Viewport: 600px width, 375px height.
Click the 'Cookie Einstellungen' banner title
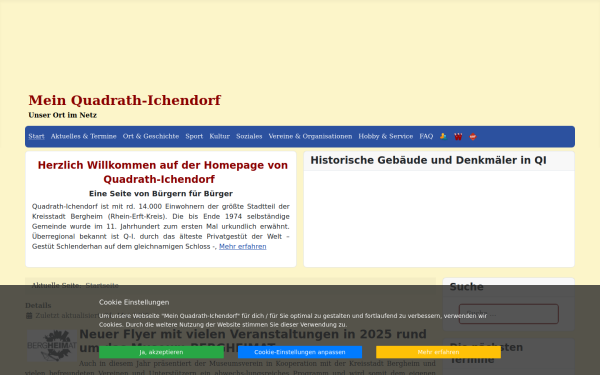[134, 302]
